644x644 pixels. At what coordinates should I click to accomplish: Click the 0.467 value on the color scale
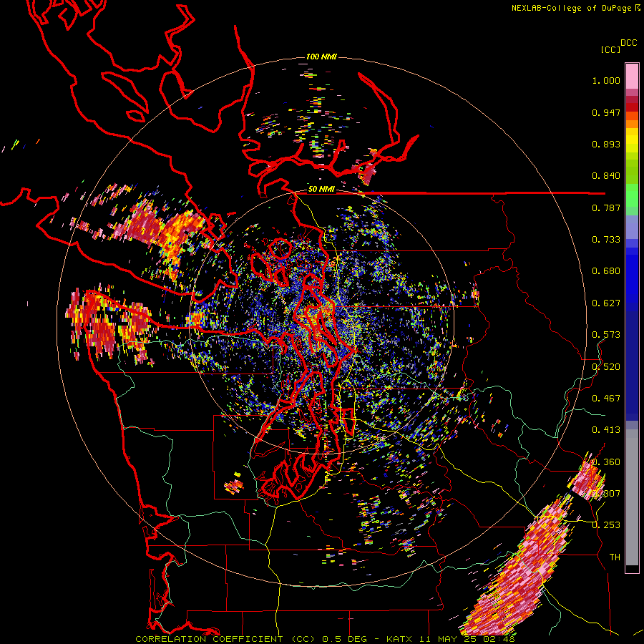coord(606,399)
